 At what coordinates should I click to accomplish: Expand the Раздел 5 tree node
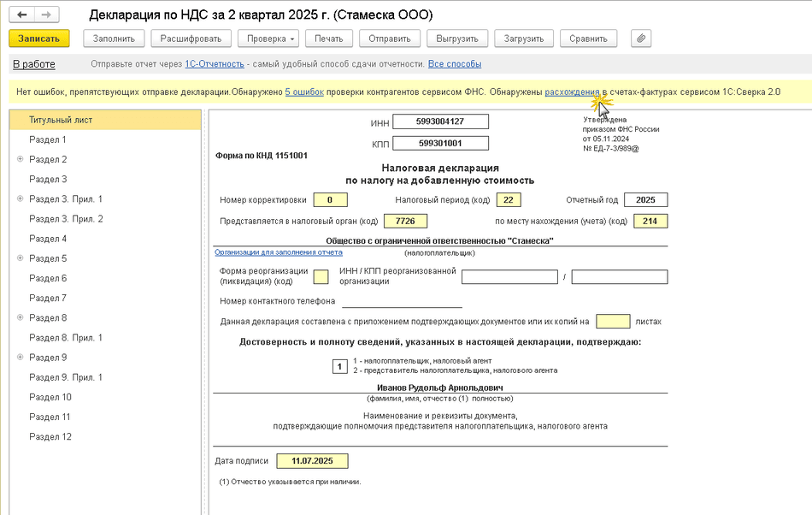click(20, 258)
